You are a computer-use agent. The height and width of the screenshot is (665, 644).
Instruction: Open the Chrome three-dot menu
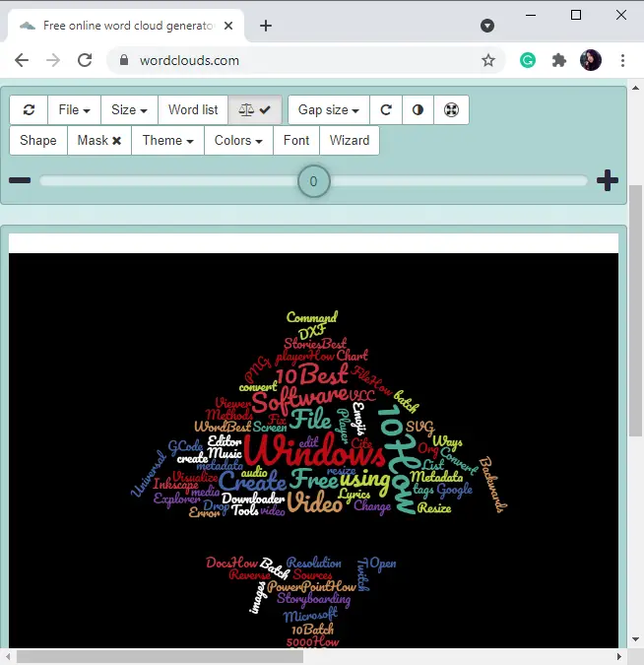622,60
